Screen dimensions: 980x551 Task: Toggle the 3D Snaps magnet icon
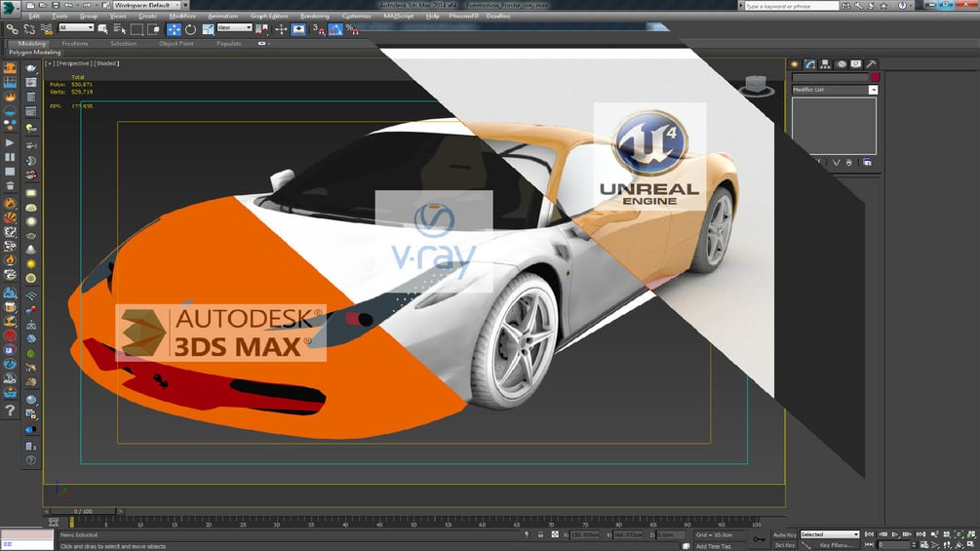click(318, 29)
